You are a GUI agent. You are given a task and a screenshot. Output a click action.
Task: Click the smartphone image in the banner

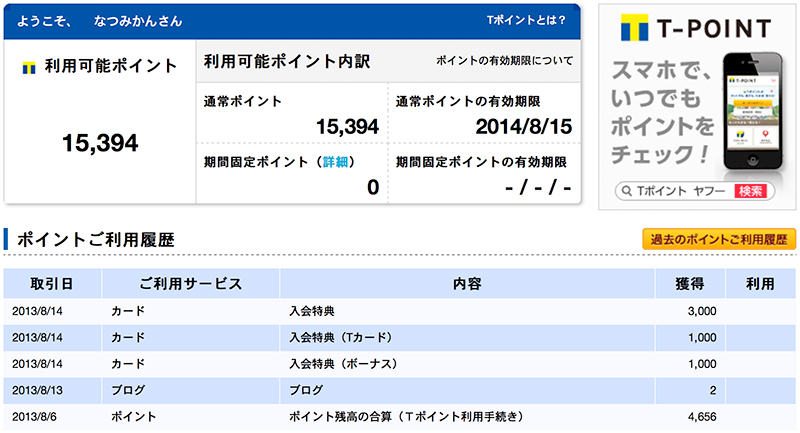point(753,111)
